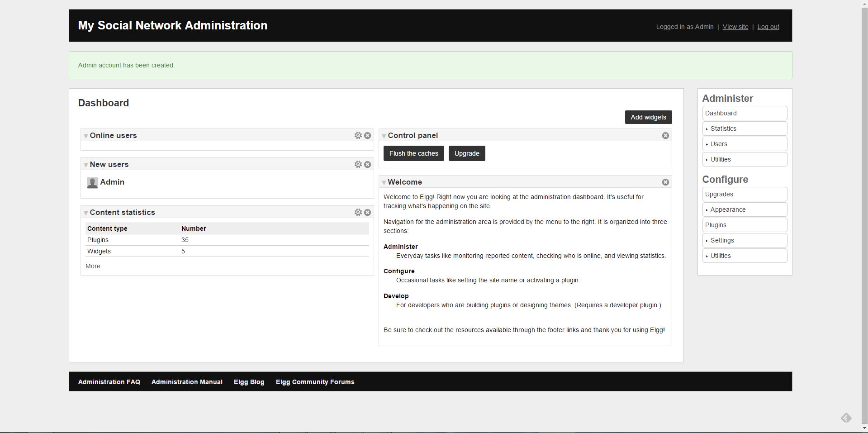Collapse the Content statistics widget

[x=86, y=213]
